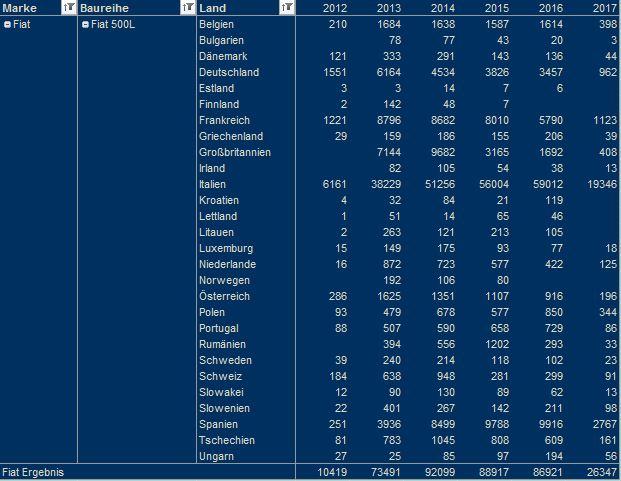Click Italien 2016 value 59012
Image resolution: width=621 pixels, height=481 pixels.
tap(546, 184)
